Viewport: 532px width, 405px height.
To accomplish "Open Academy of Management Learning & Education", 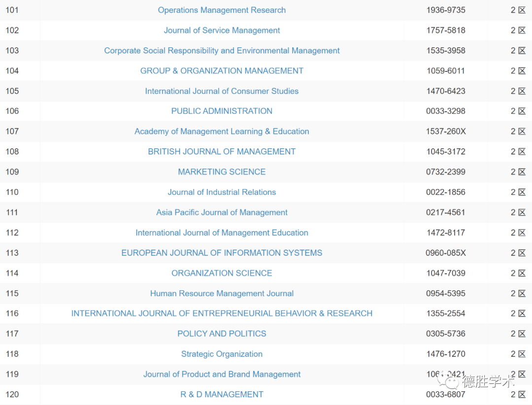I will click(x=222, y=131).
